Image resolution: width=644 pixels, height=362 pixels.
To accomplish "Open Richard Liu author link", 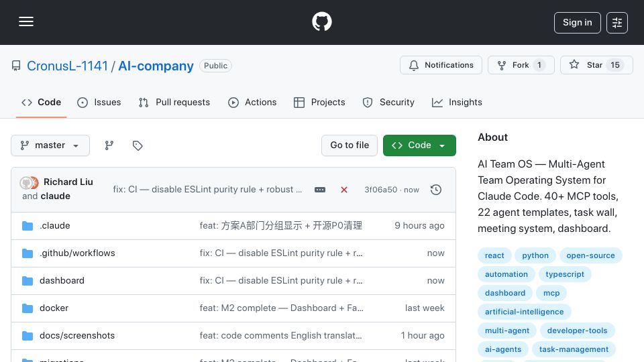I will (x=68, y=182).
